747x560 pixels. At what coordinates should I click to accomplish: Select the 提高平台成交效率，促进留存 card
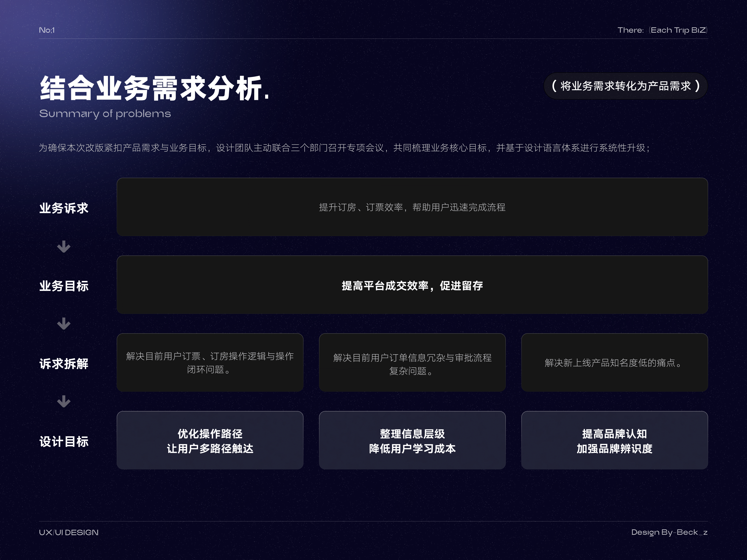click(x=412, y=285)
